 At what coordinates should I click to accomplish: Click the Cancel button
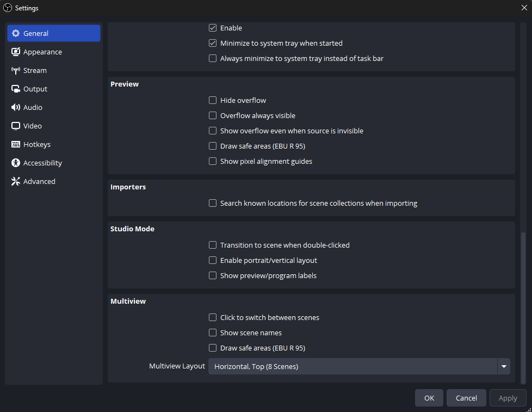pos(466,398)
